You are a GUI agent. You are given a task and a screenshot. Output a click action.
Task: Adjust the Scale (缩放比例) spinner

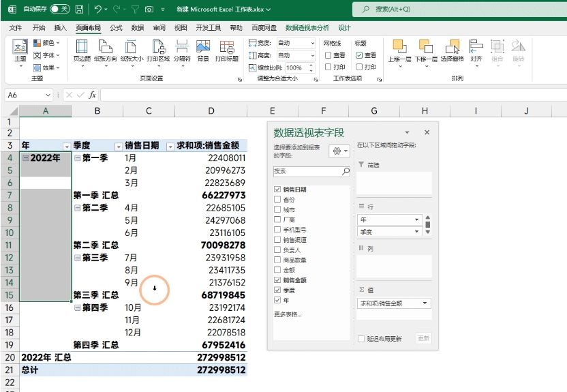click(x=311, y=67)
